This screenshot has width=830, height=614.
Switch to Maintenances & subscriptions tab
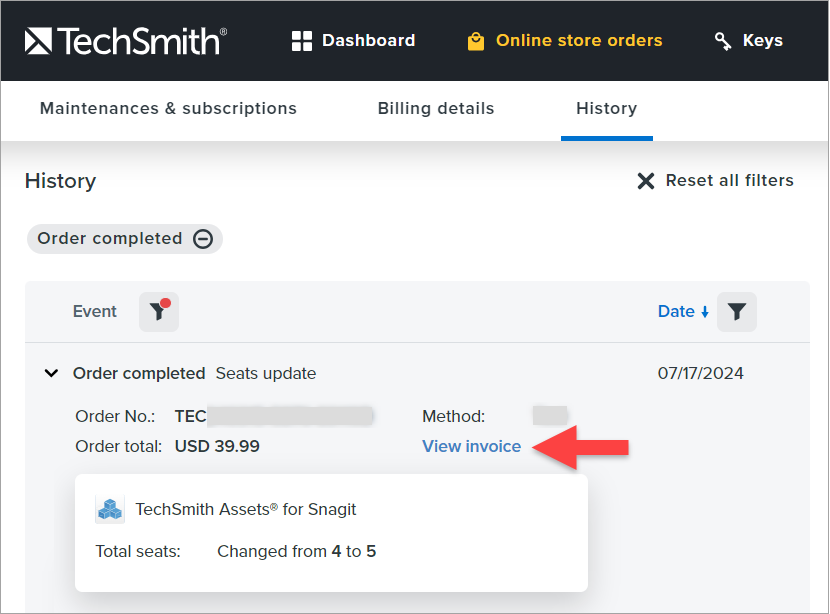(168, 109)
